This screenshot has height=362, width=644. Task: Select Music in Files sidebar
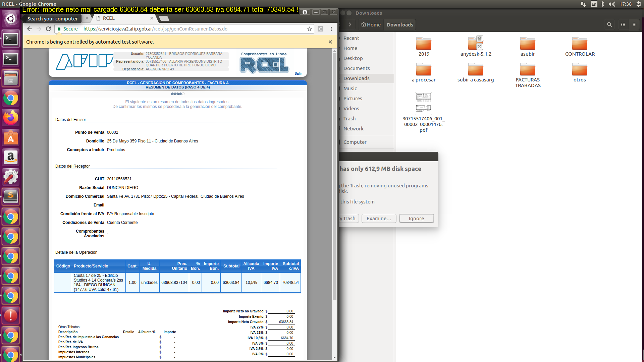pyautogui.click(x=350, y=88)
